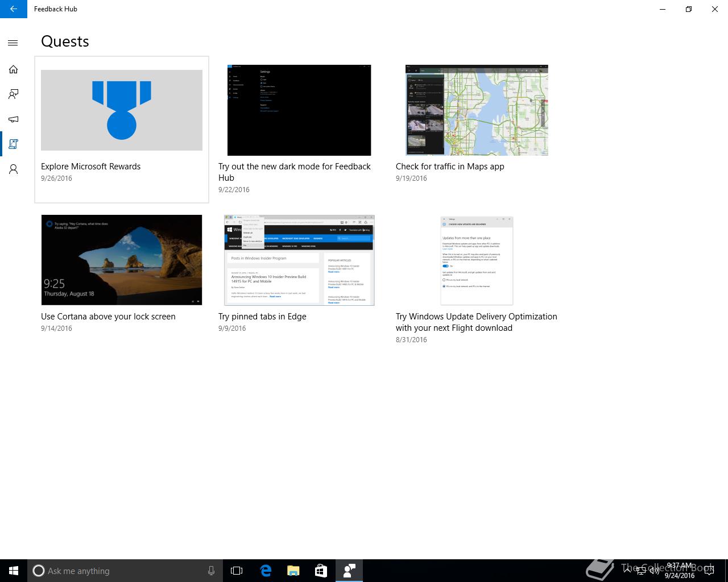Viewport: 728px width, 582px height.
Task: Click the 9/14/2016 date text
Action: coord(56,329)
